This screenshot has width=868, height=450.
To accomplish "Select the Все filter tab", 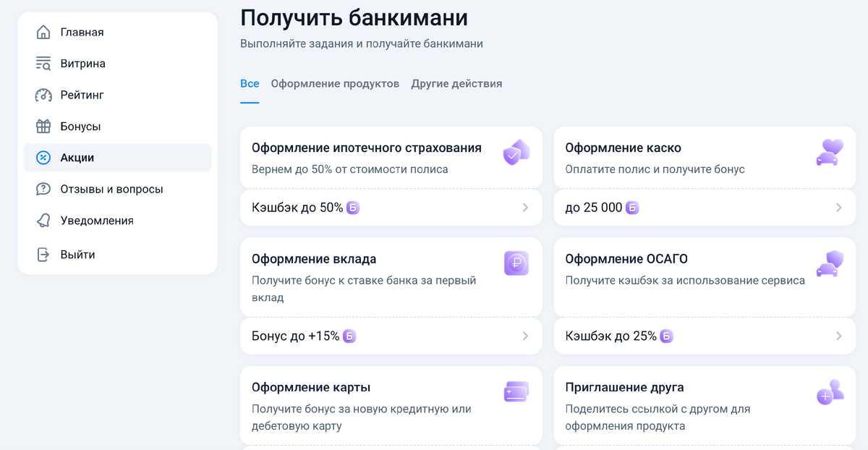I will pos(249,83).
